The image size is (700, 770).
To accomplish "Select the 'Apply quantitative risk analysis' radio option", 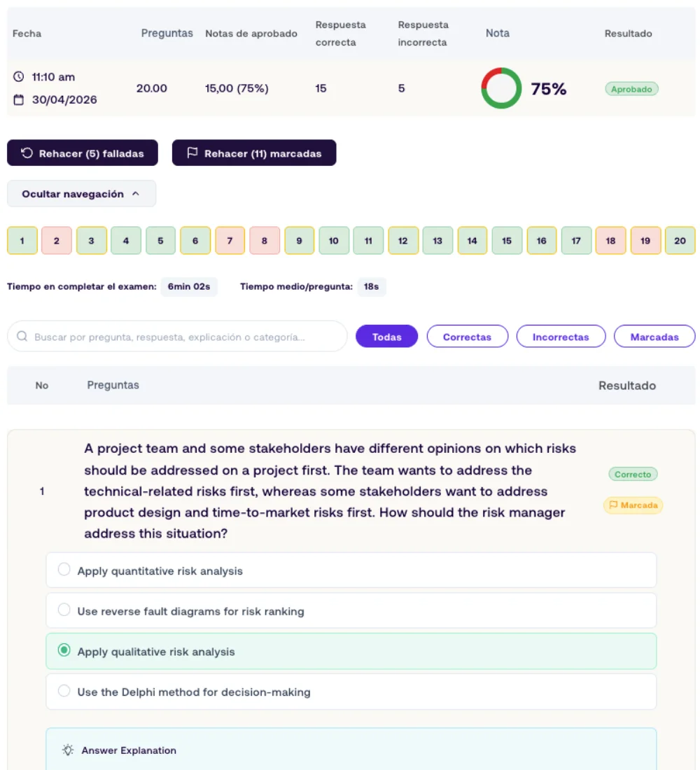I will 64,570.
